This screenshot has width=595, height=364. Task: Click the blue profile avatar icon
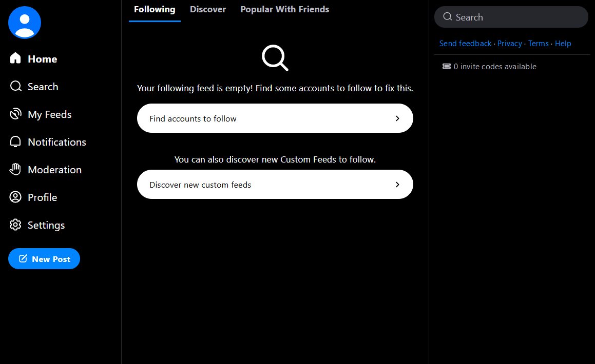click(x=25, y=23)
